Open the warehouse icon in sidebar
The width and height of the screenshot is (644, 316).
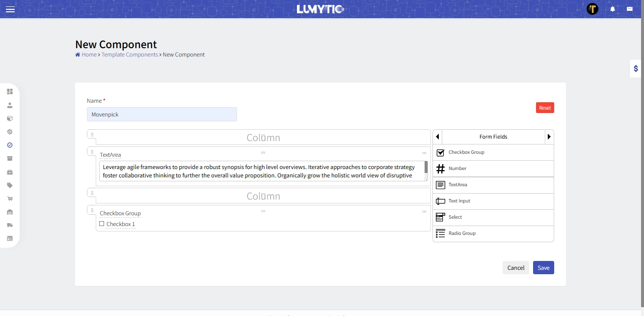[10, 212]
